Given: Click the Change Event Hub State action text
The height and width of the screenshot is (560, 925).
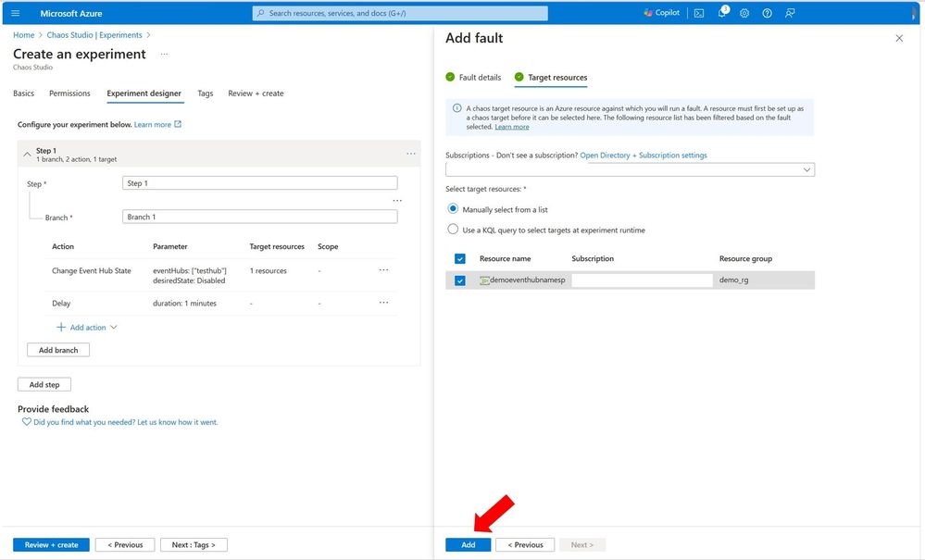Looking at the screenshot, I should click(x=92, y=270).
